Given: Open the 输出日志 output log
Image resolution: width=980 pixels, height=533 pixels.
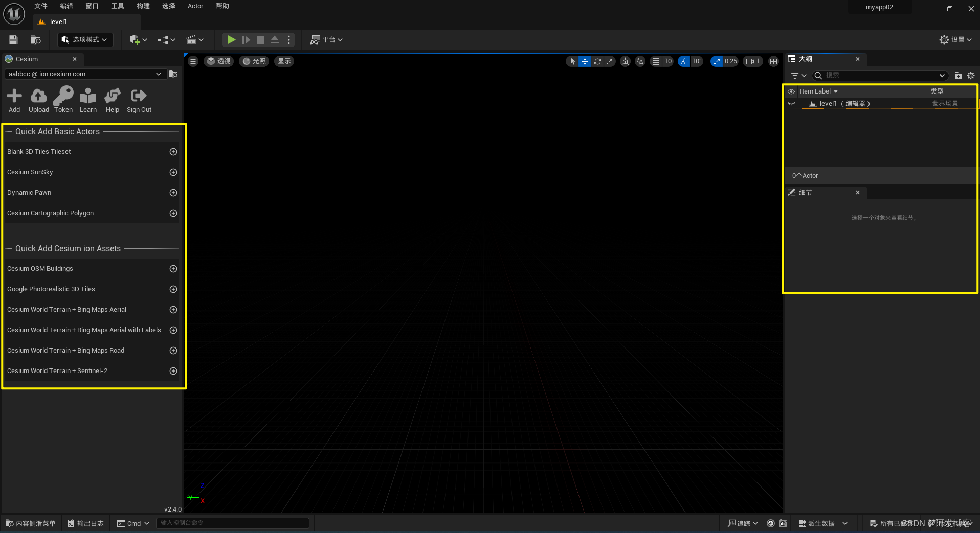Looking at the screenshot, I should tap(86, 523).
